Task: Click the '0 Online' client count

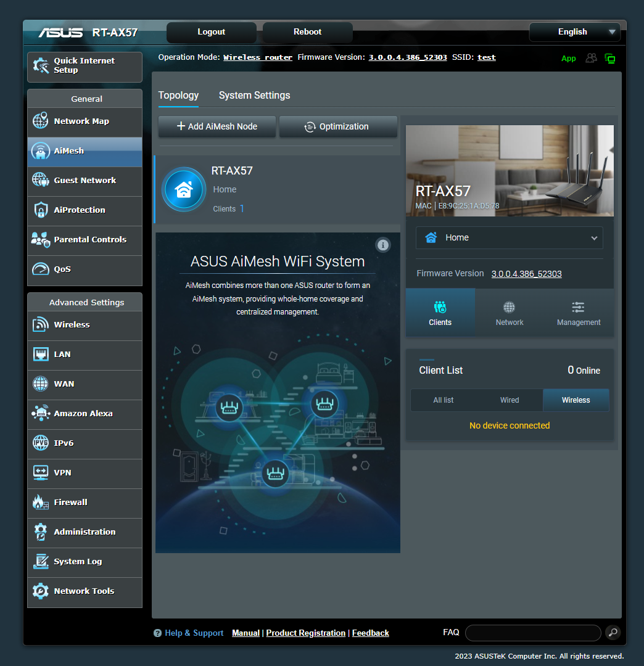Action: coord(584,371)
